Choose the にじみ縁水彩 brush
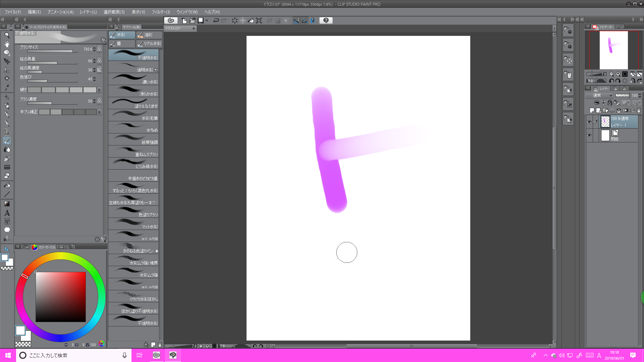This screenshot has height=362, width=644. coord(133,164)
